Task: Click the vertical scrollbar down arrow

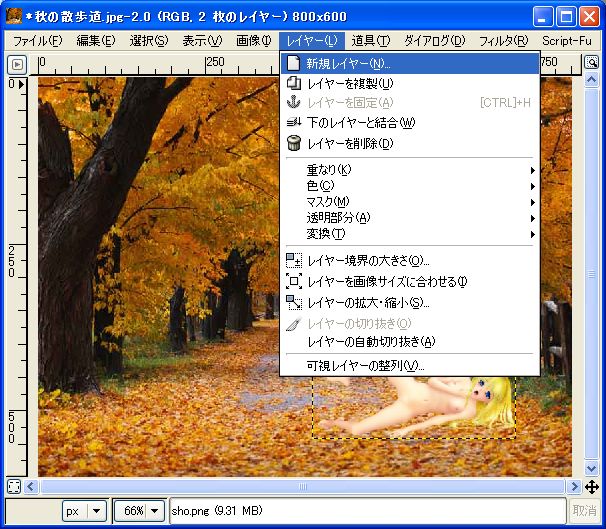Action: click(591, 468)
